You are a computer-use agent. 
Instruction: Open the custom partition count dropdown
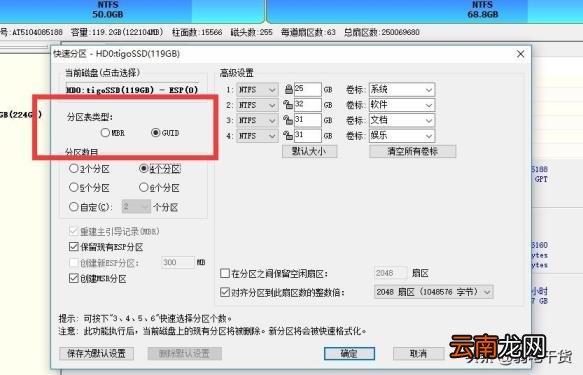136,207
